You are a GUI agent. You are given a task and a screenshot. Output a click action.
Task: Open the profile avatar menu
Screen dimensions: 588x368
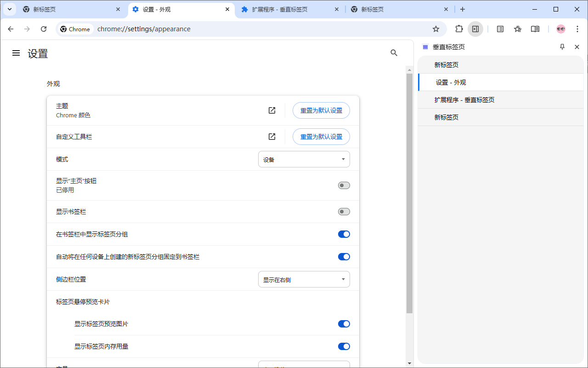[561, 29]
